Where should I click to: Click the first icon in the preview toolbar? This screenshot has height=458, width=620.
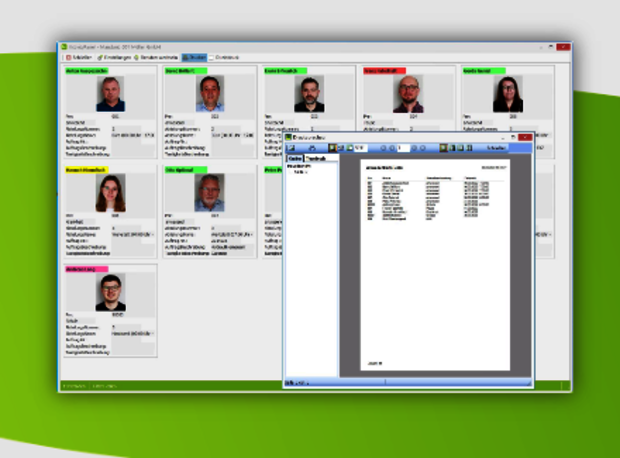pyautogui.click(x=292, y=148)
